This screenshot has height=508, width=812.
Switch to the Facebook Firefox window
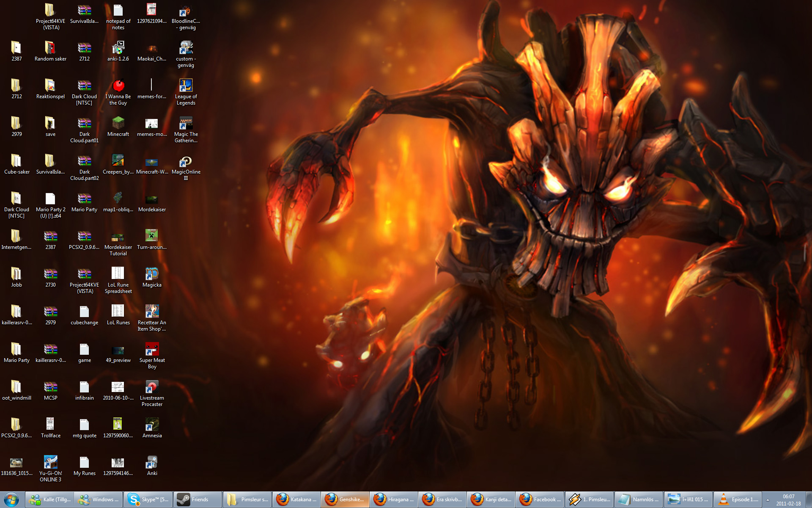point(540,500)
